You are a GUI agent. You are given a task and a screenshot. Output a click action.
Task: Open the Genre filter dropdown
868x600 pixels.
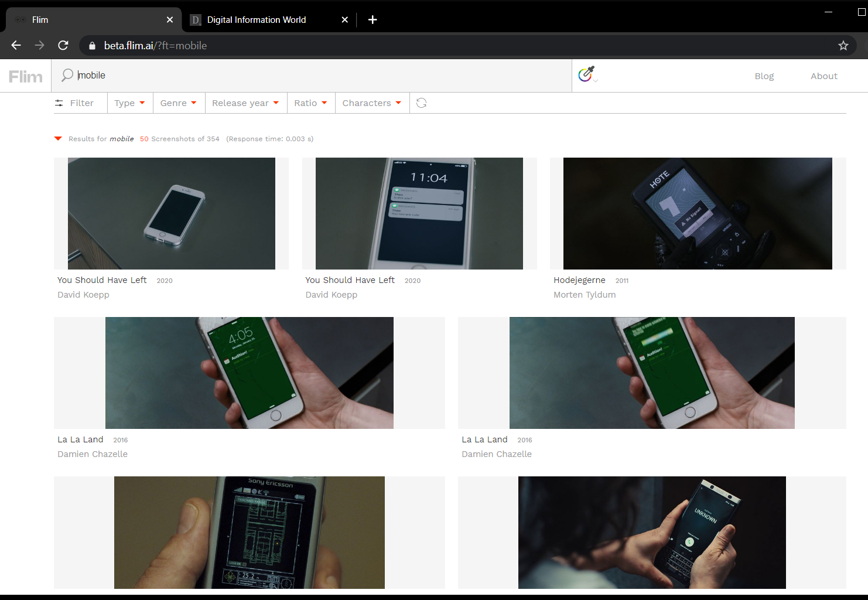click(x=179, y=103)
